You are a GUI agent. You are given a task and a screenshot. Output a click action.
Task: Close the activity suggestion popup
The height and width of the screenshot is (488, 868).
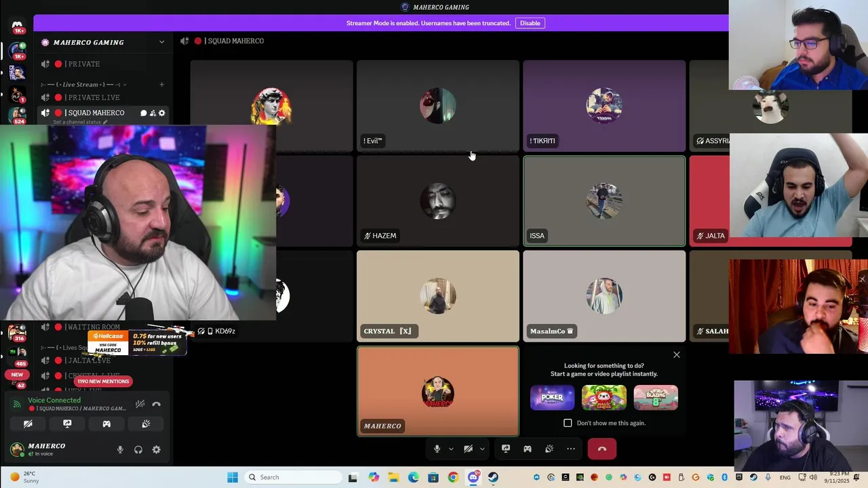(676, 354)
